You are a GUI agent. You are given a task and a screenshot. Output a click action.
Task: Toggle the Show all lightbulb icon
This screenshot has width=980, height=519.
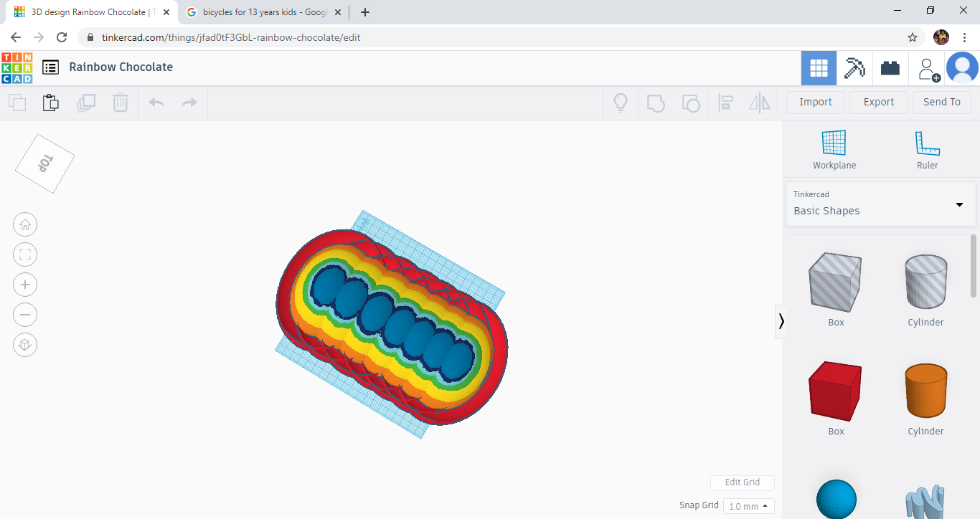[621, 103]
